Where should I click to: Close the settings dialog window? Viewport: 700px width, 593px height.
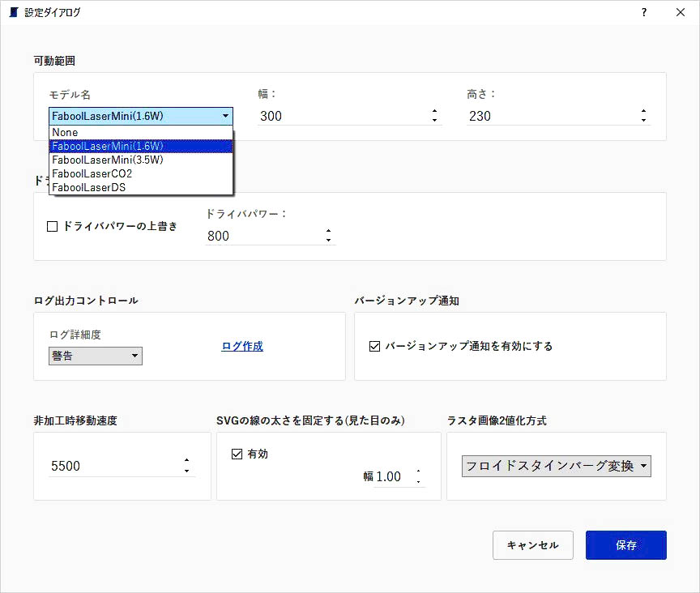pos(680,12)
